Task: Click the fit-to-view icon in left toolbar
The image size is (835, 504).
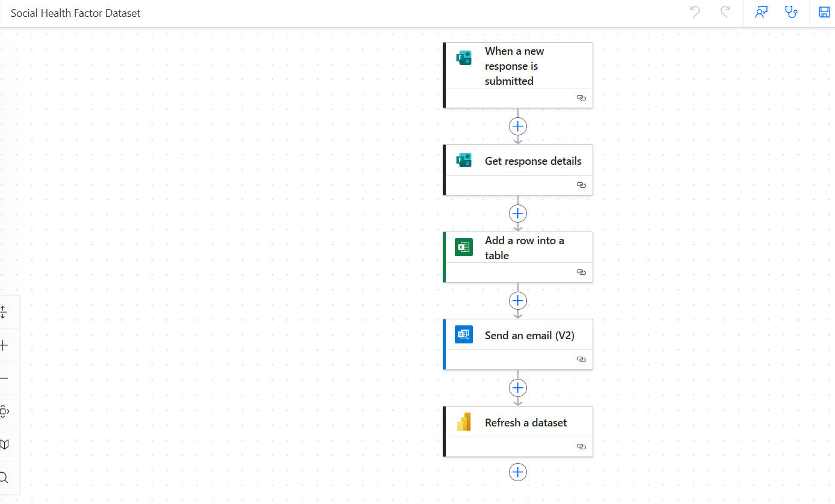Action: [4, 411]
